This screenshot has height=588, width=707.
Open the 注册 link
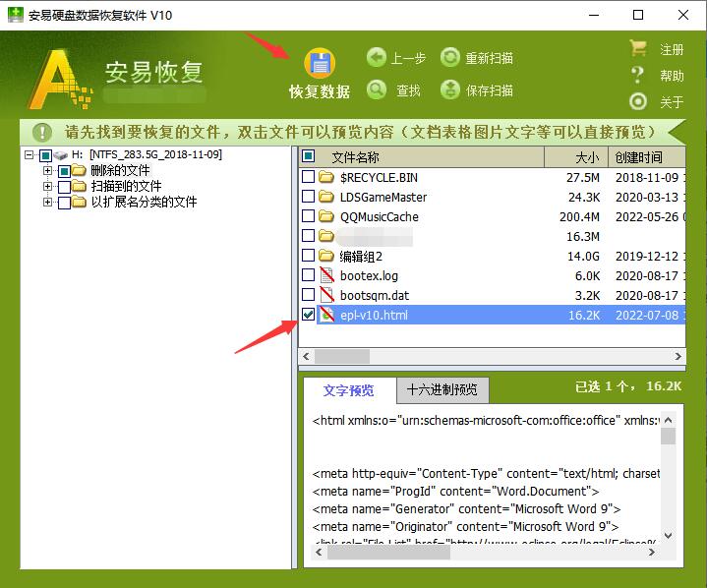pos(672,49)
